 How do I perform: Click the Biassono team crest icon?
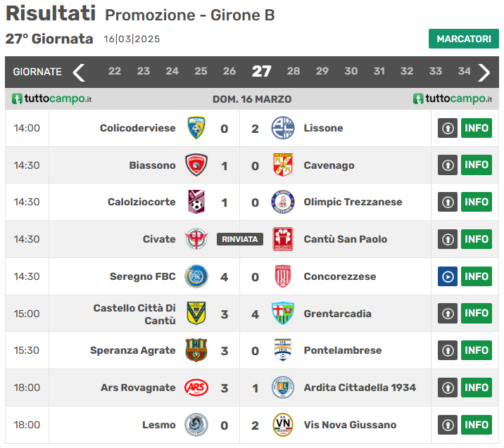pos(196,165)
